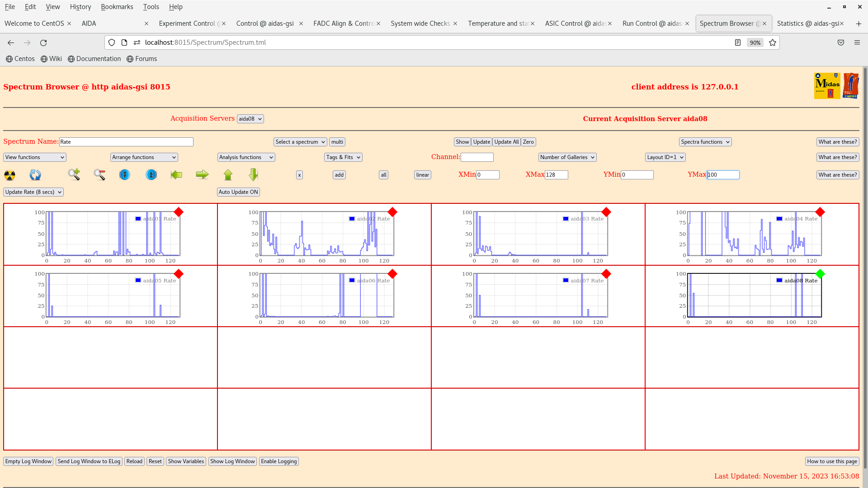Click the Show Log Window button
This screenshot has width=868, height=488.
click(x=232, y=461)
